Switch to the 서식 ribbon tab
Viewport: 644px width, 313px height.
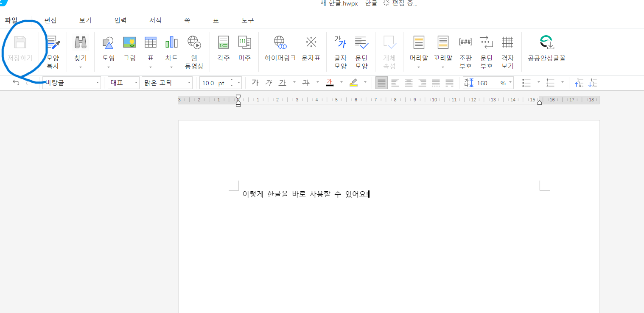coord(155,20)
